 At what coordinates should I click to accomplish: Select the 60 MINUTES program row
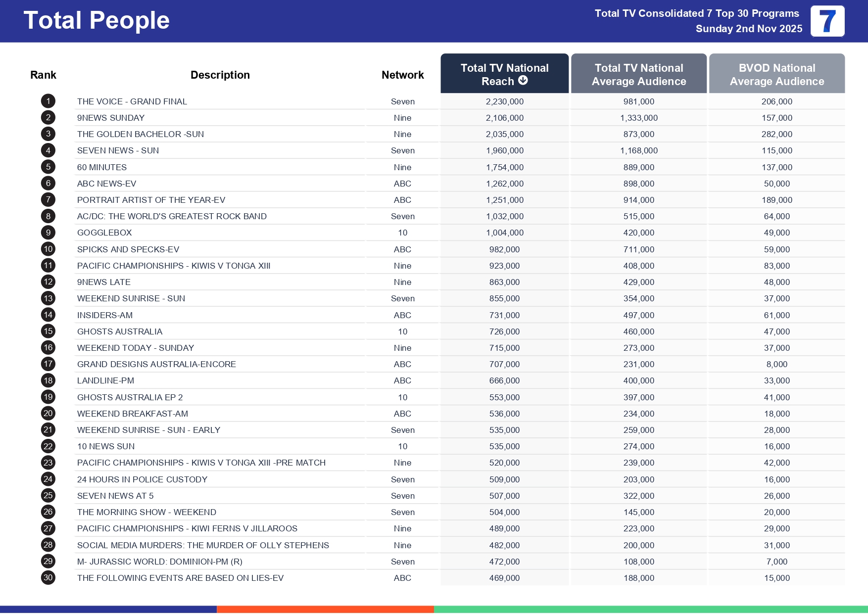click(102, 167)
